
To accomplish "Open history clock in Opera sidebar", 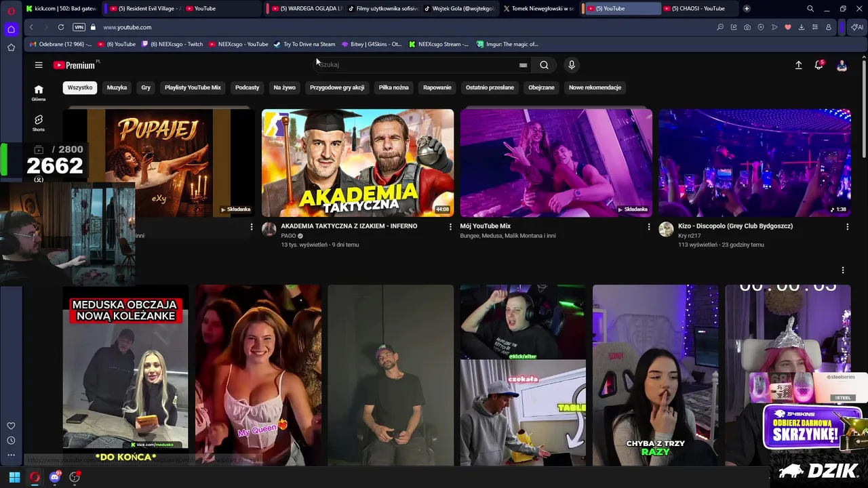I will [11, 441].
